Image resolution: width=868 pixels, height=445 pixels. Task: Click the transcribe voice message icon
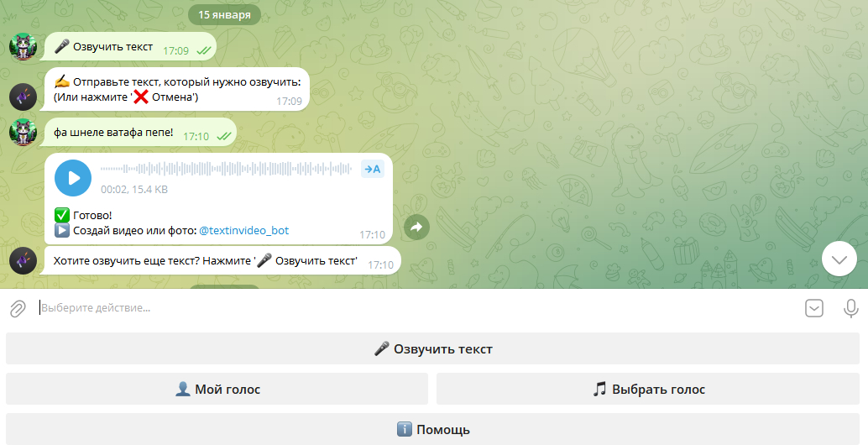(373, 169)
